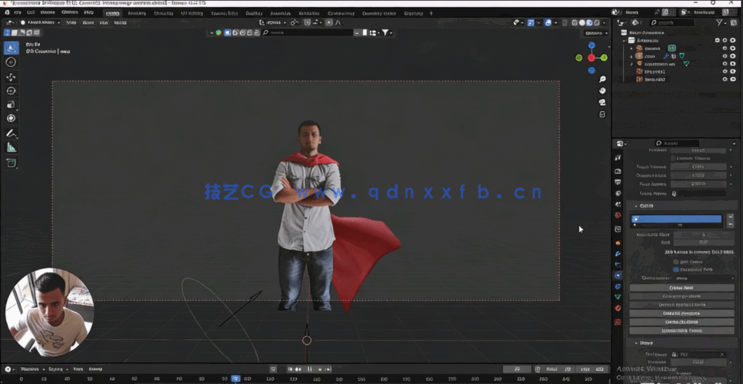Click the Calculate to Frame button

coord(682,296)
